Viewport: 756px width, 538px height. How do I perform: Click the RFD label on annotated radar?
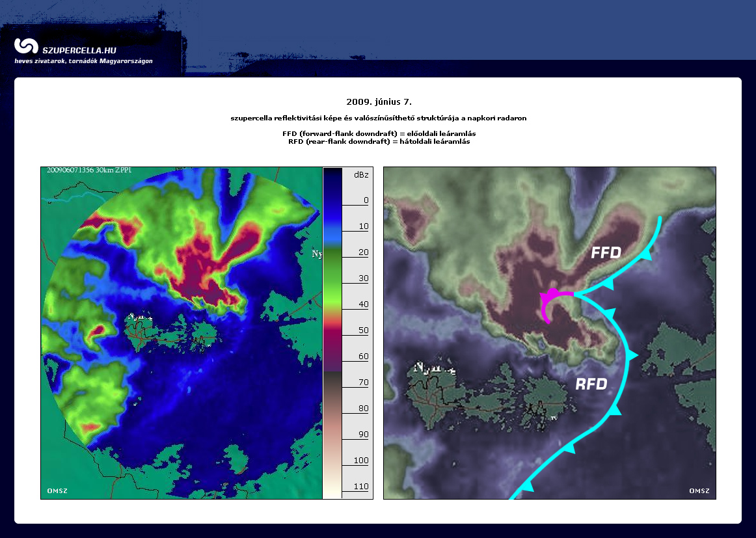point(591,384)
